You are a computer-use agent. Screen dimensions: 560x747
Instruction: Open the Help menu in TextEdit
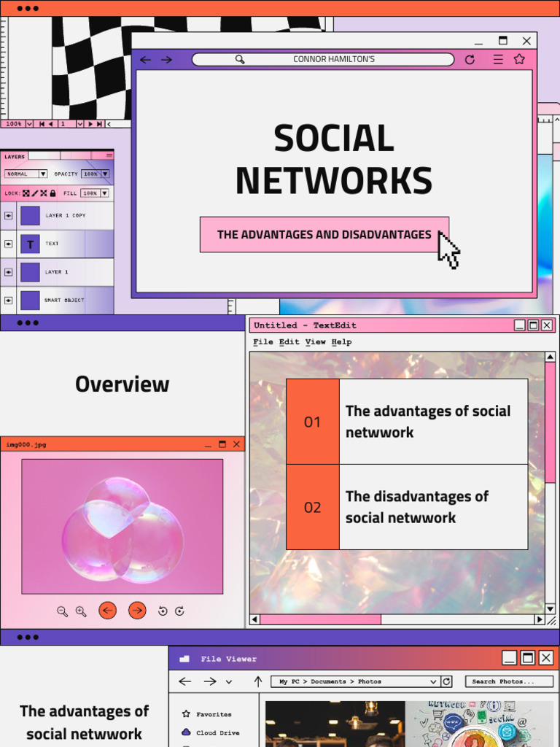click(x=341, y=341)
